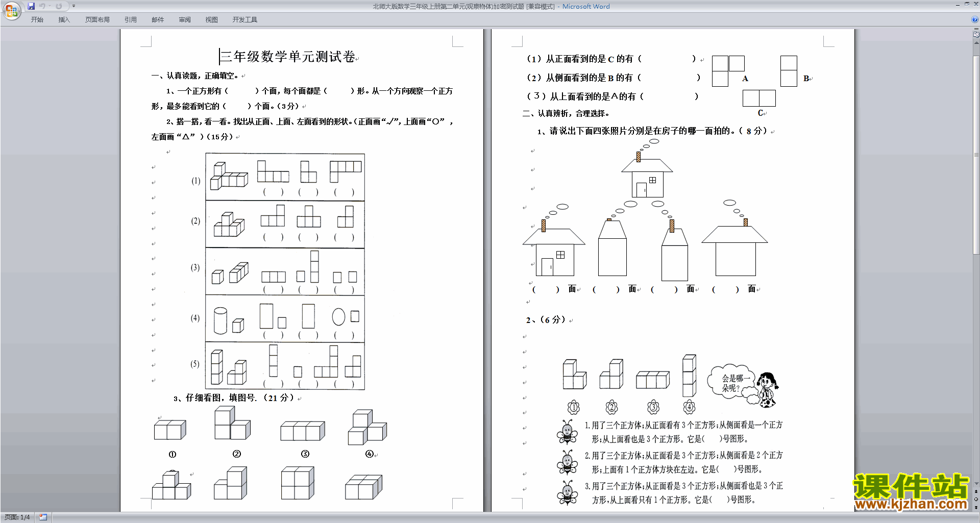
Task: Click the macro recording icon in status bar
Action: tap(43, 517)
